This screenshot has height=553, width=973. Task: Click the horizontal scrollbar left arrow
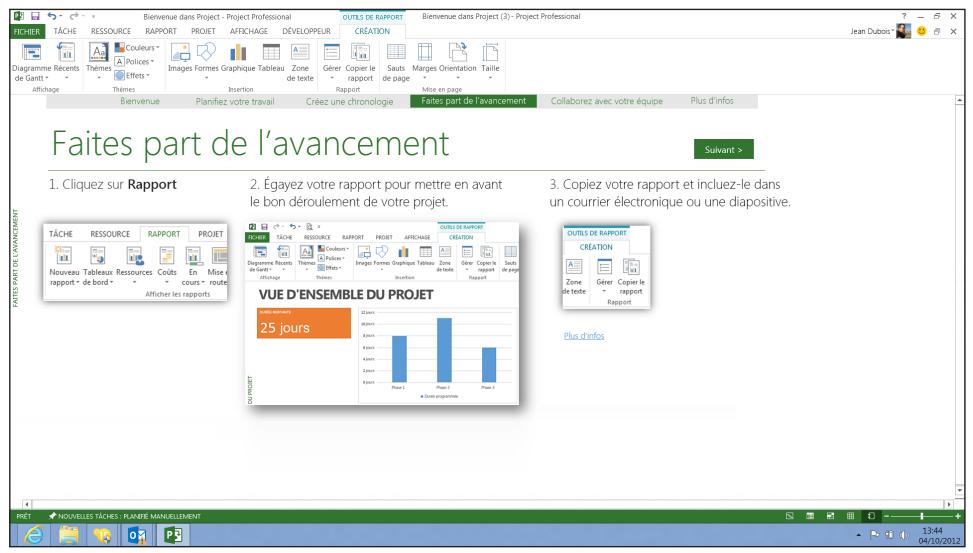coord(27,505)
